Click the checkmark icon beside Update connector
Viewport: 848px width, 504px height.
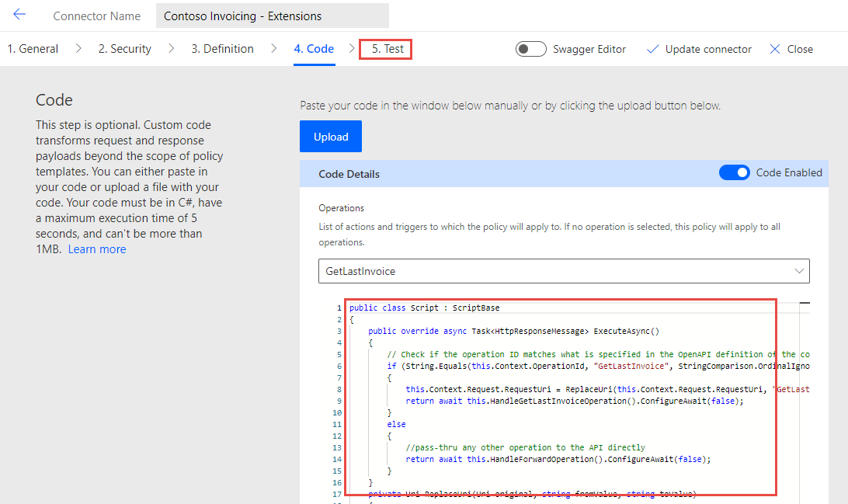click(x=652, y=49)
